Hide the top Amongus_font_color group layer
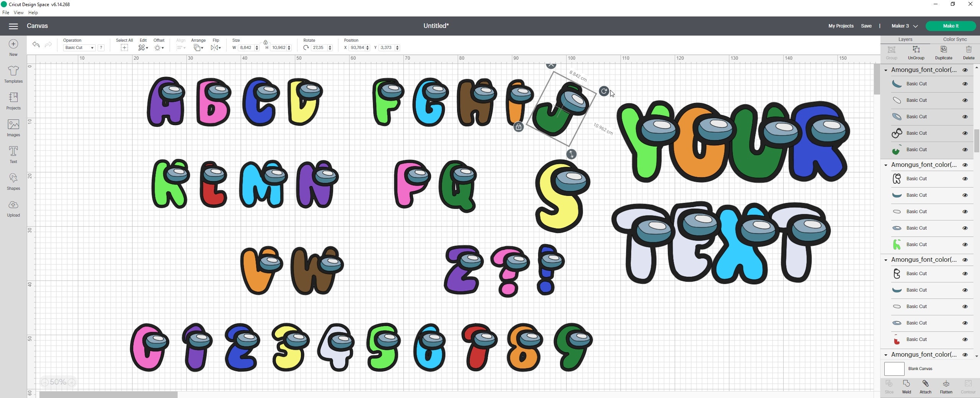The image size is (980, 398). 965,70
